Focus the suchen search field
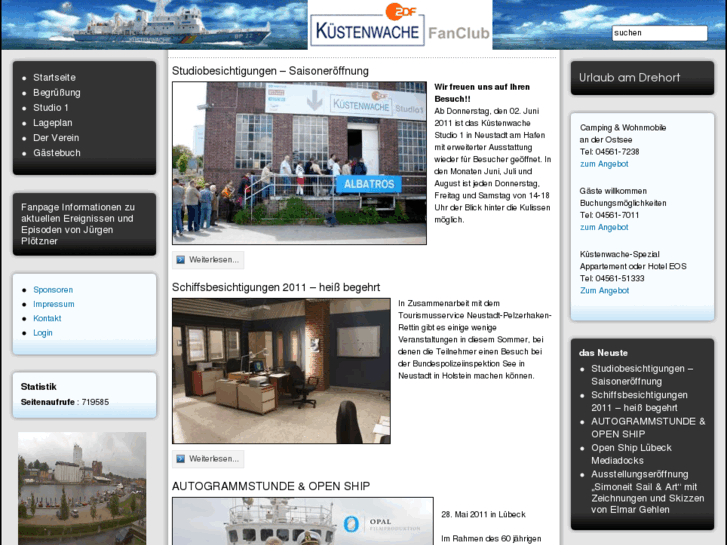Screen dimensions: 727x545 [x=659, y=33]
